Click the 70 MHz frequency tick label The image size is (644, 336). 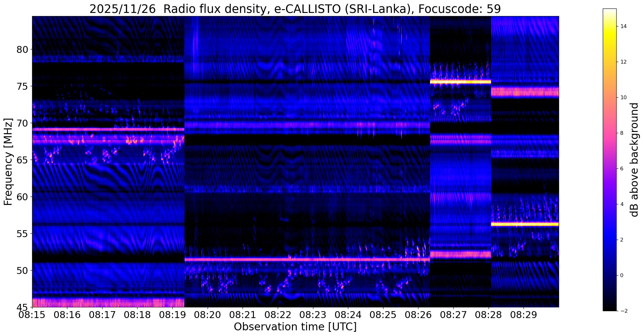coord(23,123)
